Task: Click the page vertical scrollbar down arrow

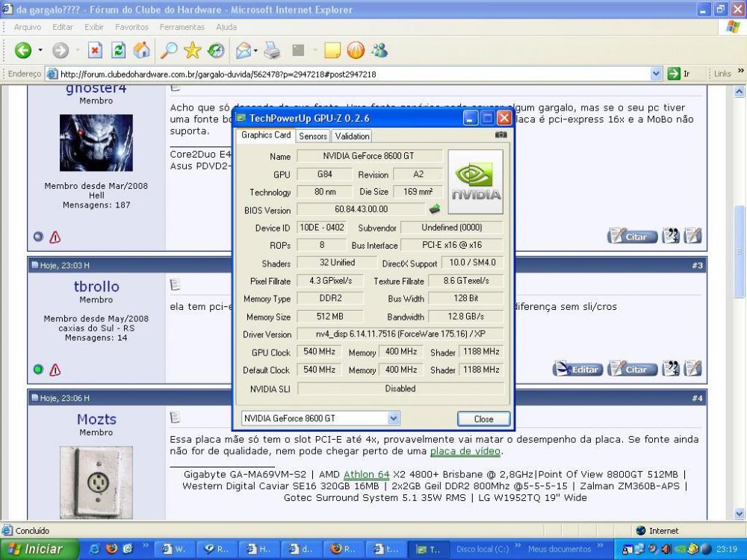Action: [x=740, y=514]
